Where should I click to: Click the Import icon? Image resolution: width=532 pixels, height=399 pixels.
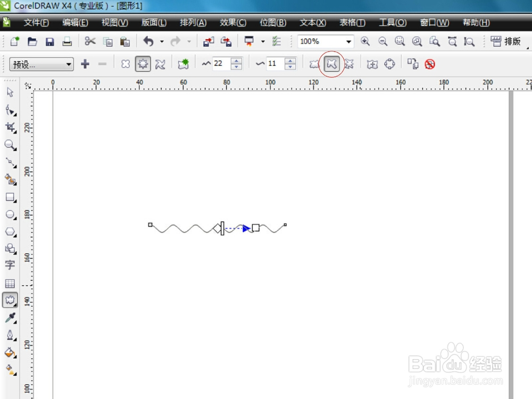point(209,41)
